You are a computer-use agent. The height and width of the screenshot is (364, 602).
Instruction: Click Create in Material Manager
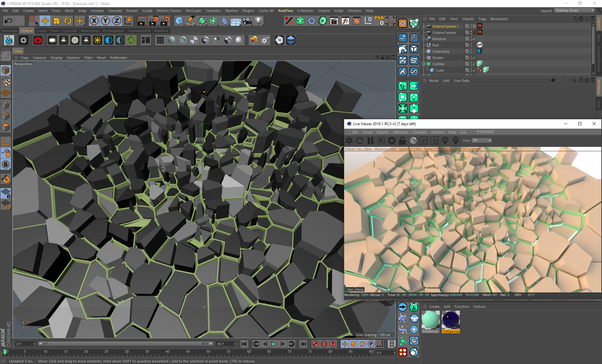tap(434, 307)
